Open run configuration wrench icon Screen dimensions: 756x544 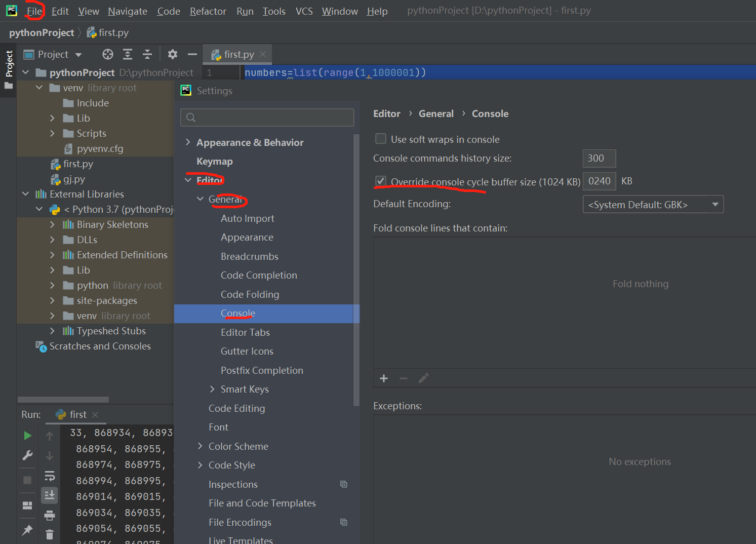coord(27,455)
